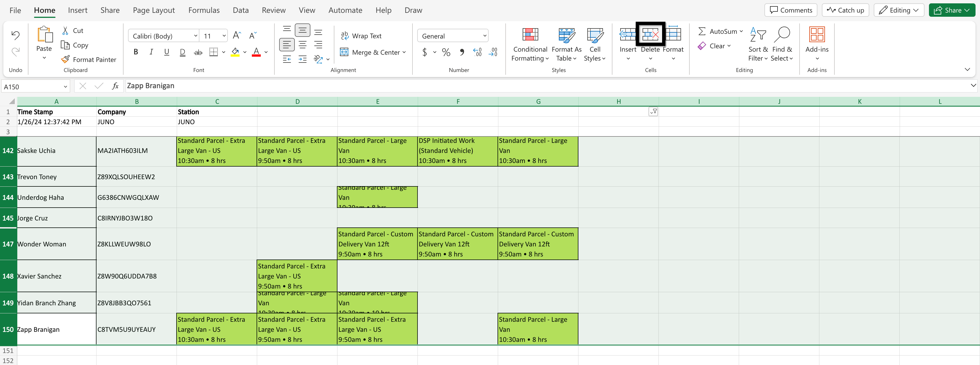Click the Percent Style icon
Screen dimensions: 980x365
(x=446, y=52)
